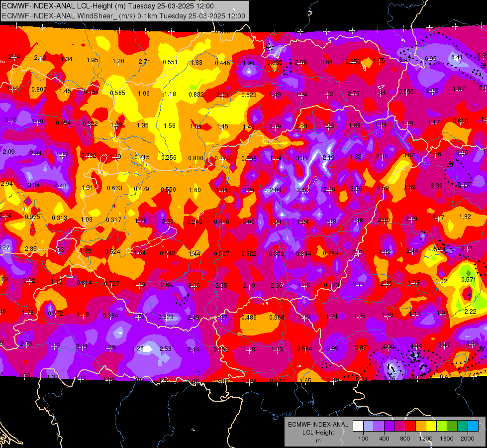Click the lime green legend swatch
Viewport: 487px width, 448px height.
point(442,426)
